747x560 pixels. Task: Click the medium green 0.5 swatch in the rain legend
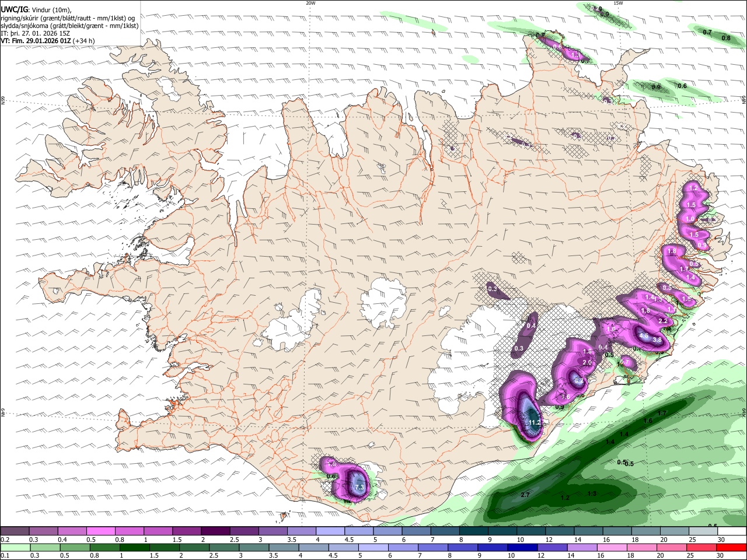75,547
